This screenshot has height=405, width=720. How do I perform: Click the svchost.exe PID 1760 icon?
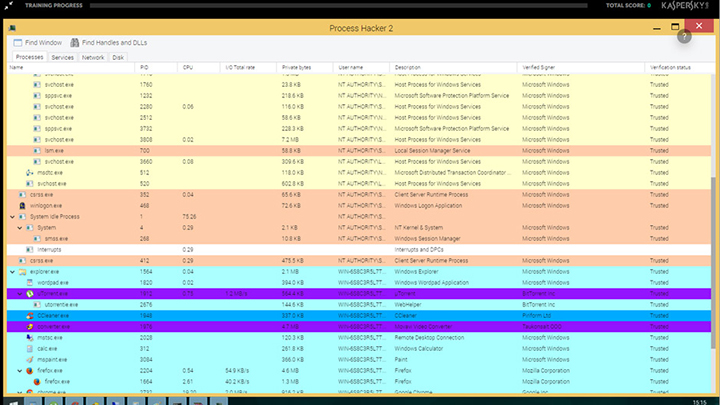point(37,84)
